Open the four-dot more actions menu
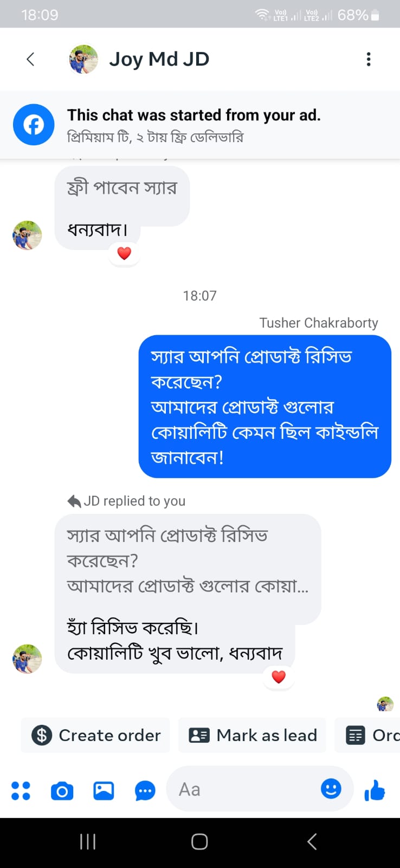400x868 pixels. point(21,790)
